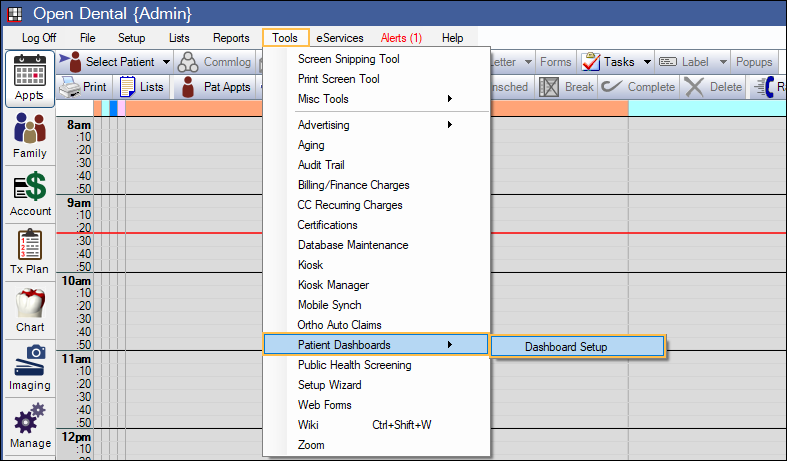This screenshot has height=461, width=787.
Task: Open the eServices menu
Action: pyautogui.click(x=340, y=38)
